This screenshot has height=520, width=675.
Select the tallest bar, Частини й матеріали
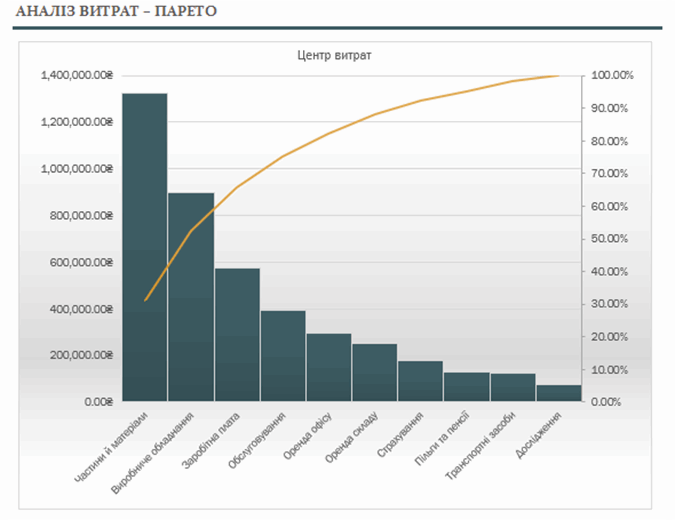(144, 250)
